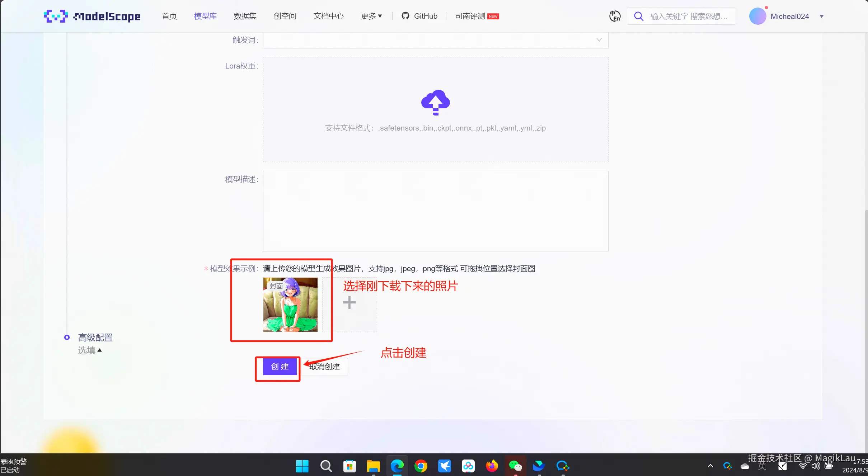Click the language switch icon in header
Screen dimensions: 868x476
click(615, 16)
